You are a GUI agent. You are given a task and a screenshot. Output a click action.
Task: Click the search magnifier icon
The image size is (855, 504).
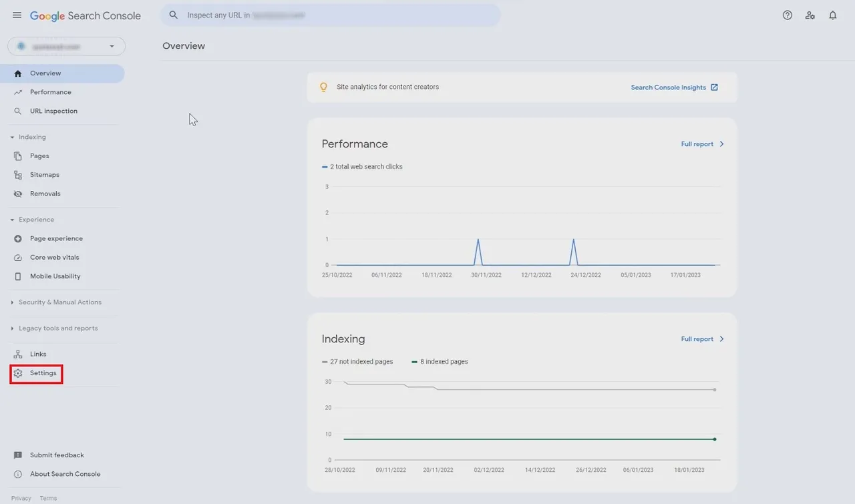pos(174,15)
